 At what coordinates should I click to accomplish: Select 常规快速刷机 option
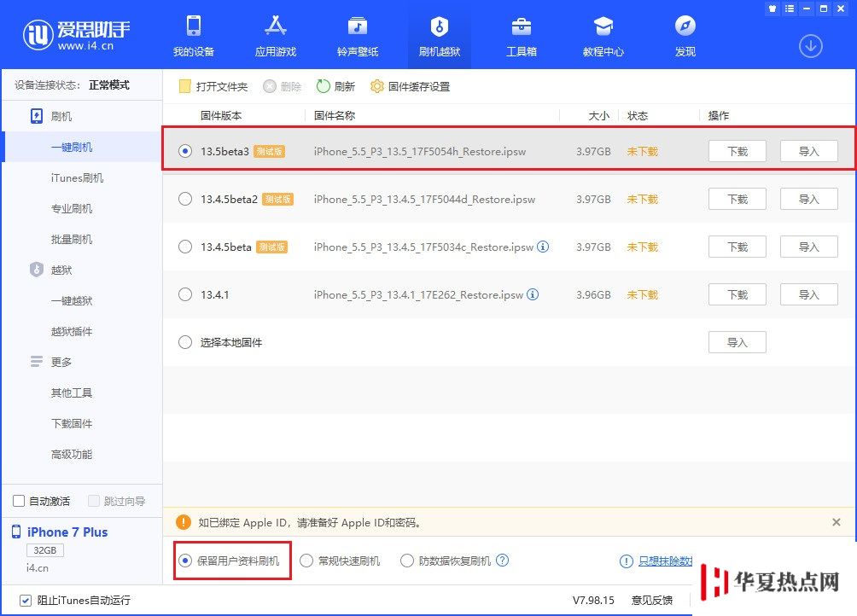(x=306, y=561)
